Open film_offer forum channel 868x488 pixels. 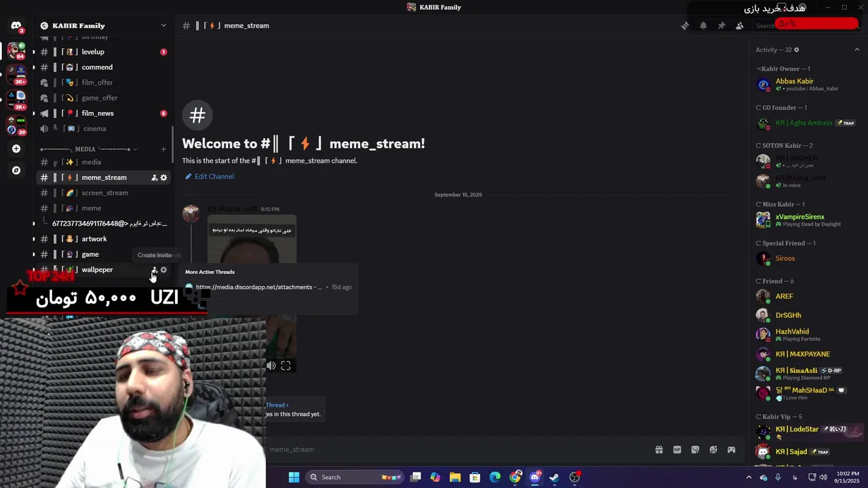click(x=103, y=83)
